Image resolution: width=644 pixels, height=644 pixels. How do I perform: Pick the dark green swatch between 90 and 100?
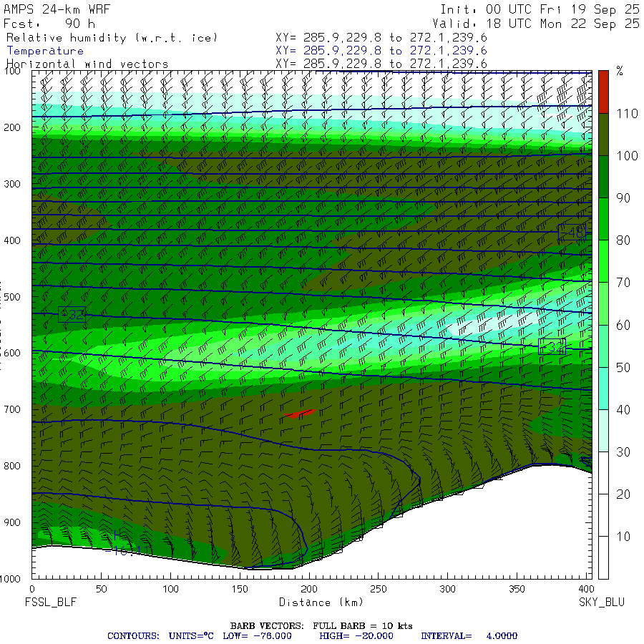603,177
